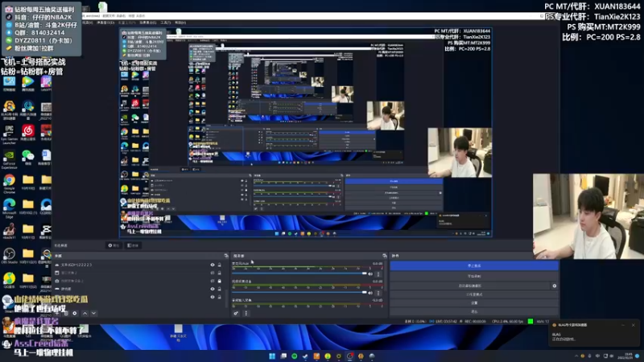Show the video capture device source, third row
This screenshot has height=362, width=644.
pyautogui.click(x=213, y=281)
